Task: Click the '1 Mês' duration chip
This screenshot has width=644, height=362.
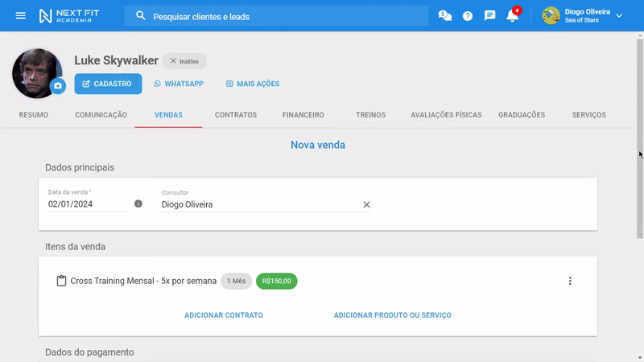Action: coord(236,281)
